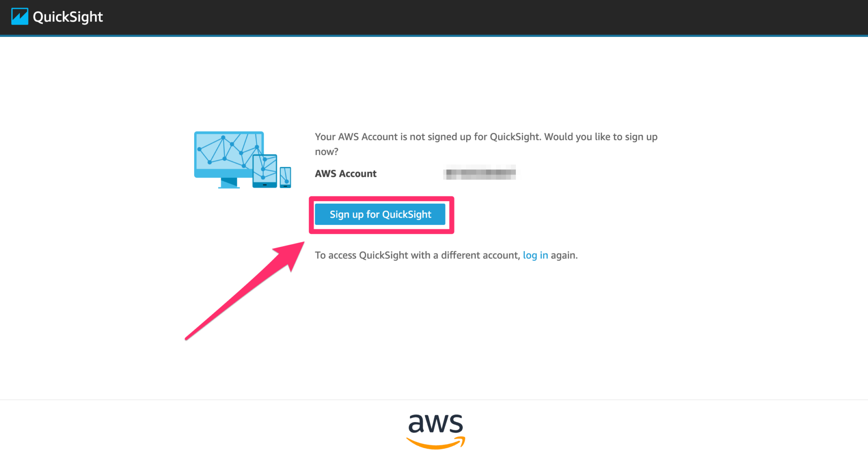Click the AWS logo at the page bottom
Image resolution: width=868 pixels, height=459 pixels.
click(435, 428)
